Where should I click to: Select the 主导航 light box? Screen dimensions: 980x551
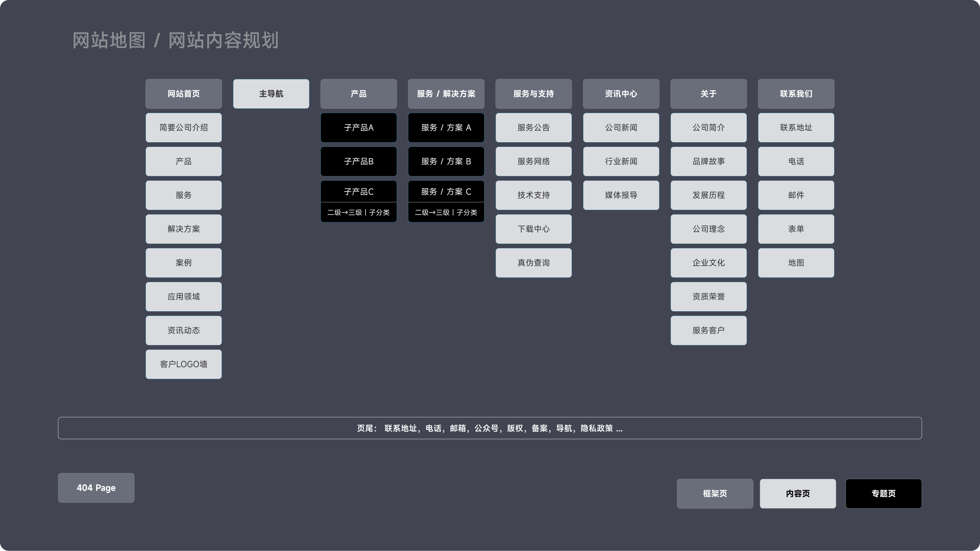pos(271,94)
